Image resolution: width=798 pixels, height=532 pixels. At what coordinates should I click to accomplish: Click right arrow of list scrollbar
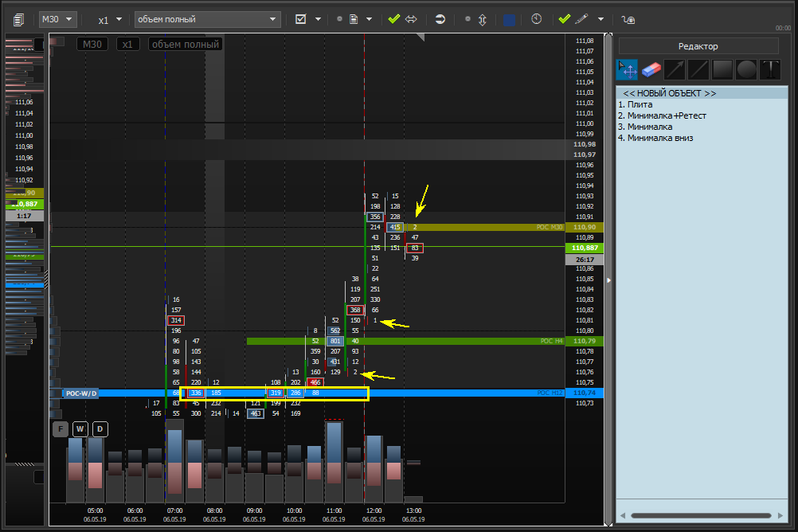[x=780, y=516]
